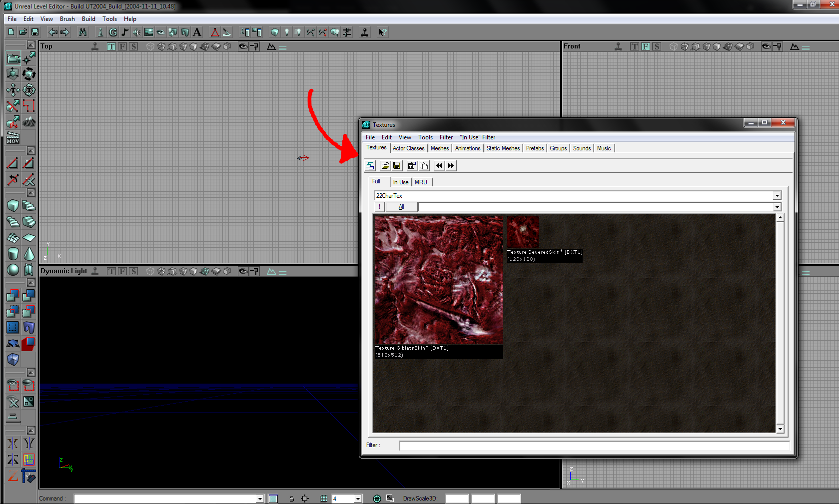Open the UnrealScript editor (A icon)
839x504 pixels.
[x=197, y=32]
